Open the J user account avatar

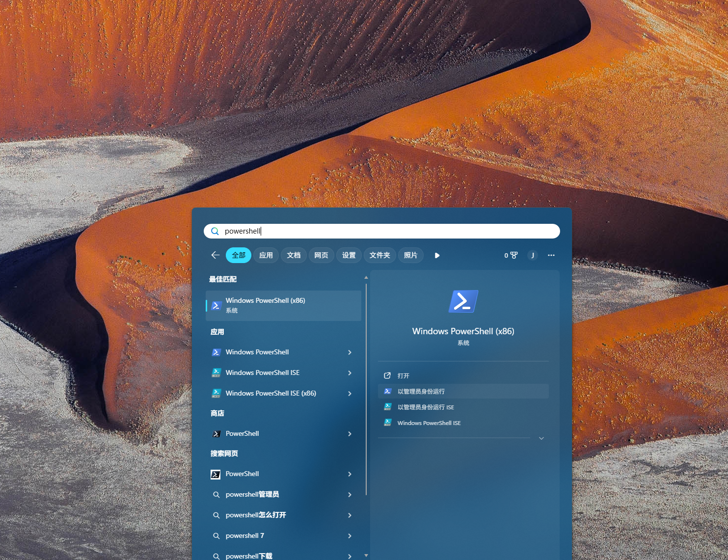point(532,255)
